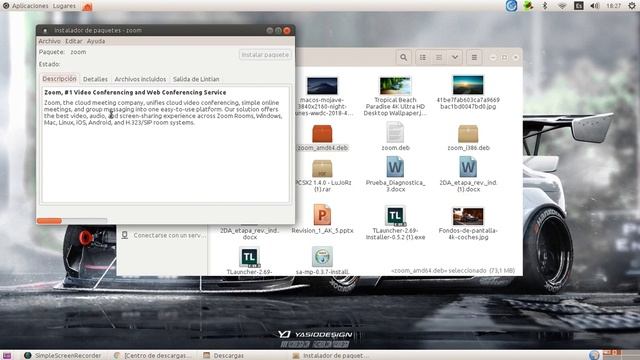640x360 pixels.
Task: Select the PCSX2 1.4.0 rar archive icon
Action: click(322, 169)
